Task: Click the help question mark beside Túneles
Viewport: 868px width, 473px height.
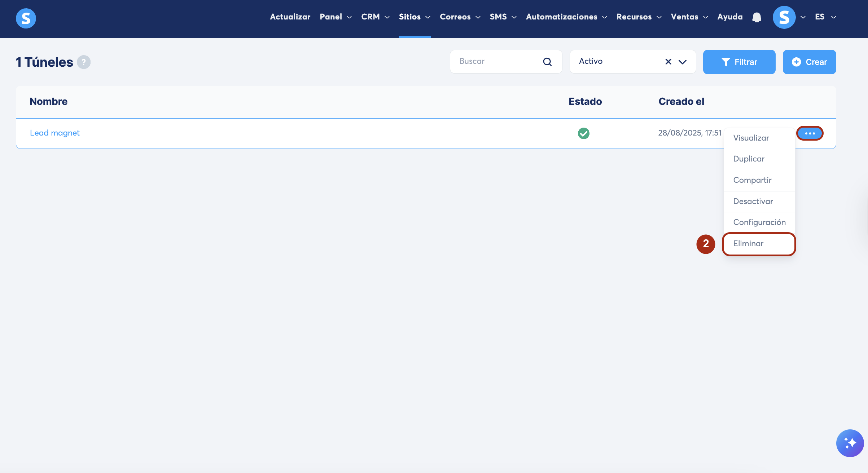Action: point(84,62)
